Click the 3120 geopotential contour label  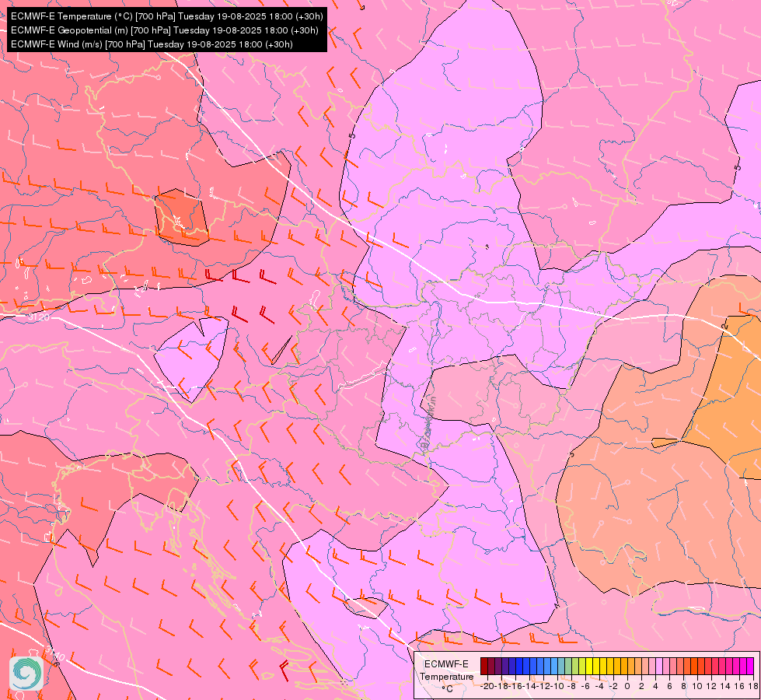[x=39, y=317]
